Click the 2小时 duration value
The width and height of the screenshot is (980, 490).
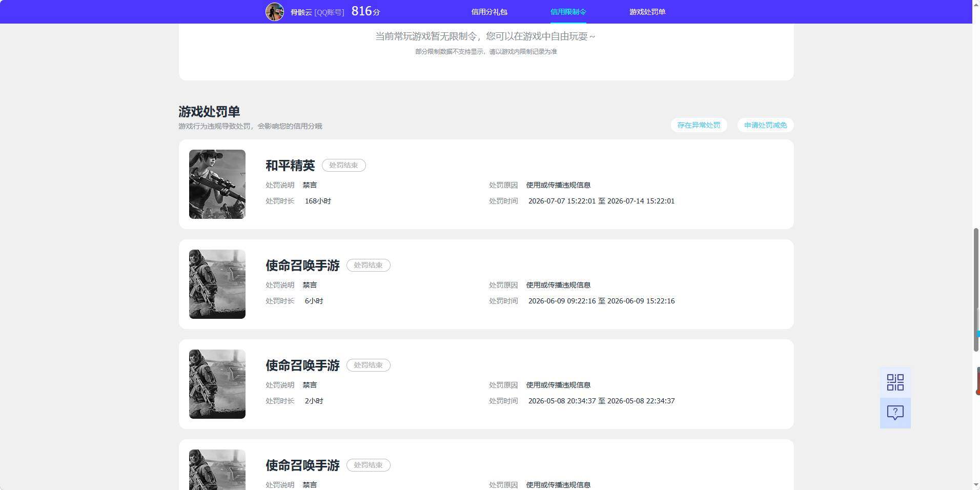[314, 401]
